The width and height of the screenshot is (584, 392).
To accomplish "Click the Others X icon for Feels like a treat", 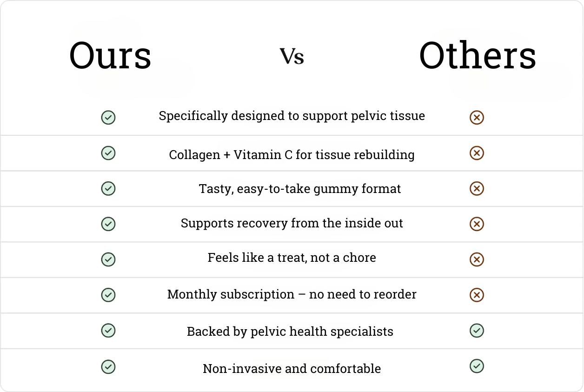I will 477,259.
